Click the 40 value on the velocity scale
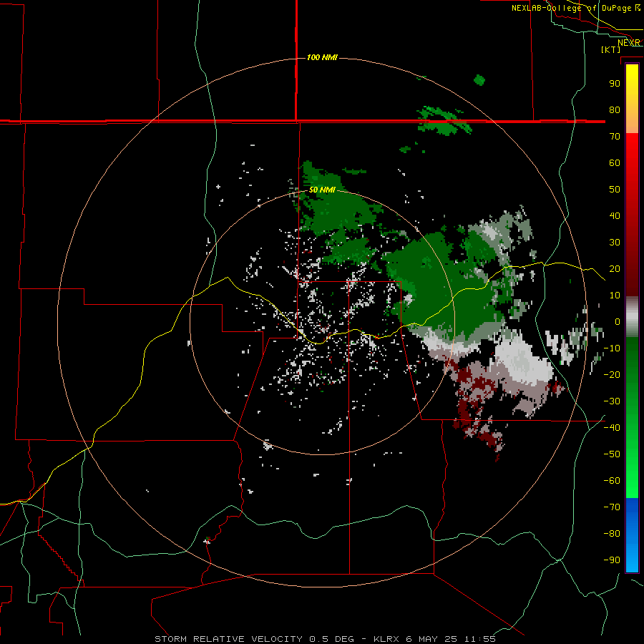 pyautogui.click(x=615, y=215)
